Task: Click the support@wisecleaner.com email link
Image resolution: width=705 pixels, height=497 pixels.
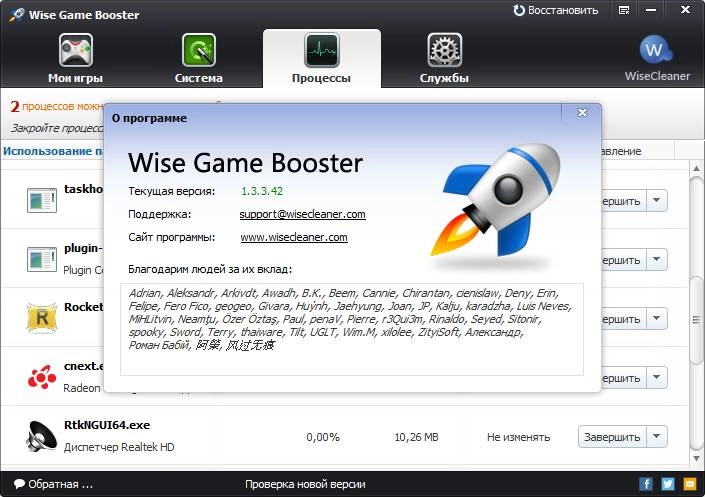Action: 302,214
